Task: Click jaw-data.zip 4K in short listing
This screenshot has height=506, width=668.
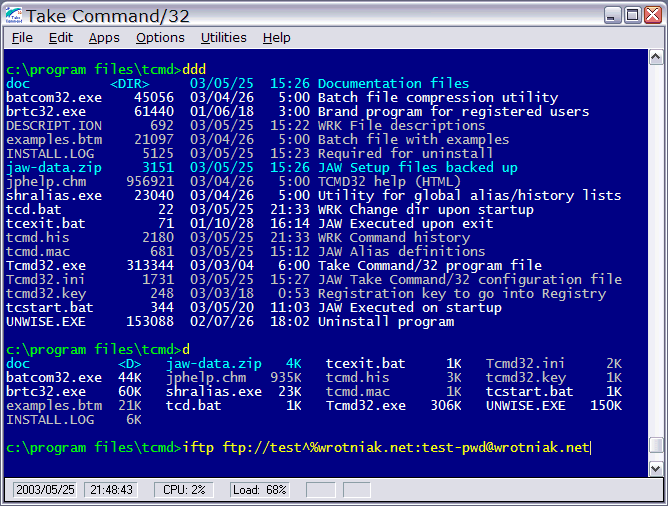Action: (234, 364)
